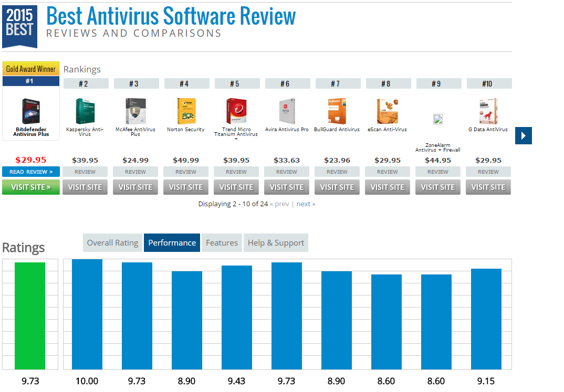Switch to the Features tab

(x=222, y=243)
